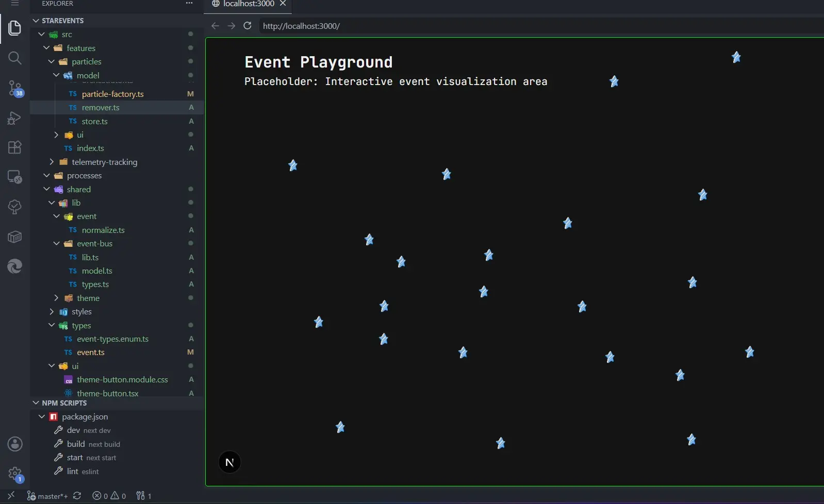Open event-types.enum.ts file

[x=112, y=339]
